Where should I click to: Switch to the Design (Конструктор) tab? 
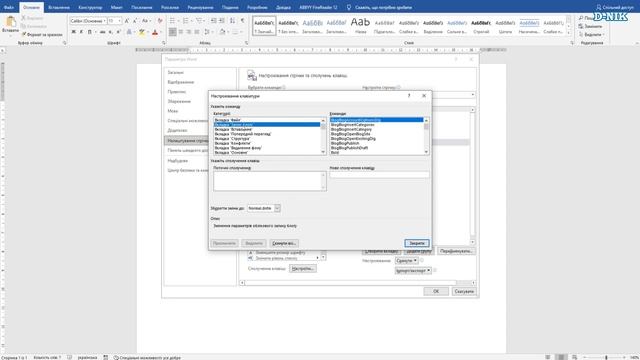click(x=90, y=7)
